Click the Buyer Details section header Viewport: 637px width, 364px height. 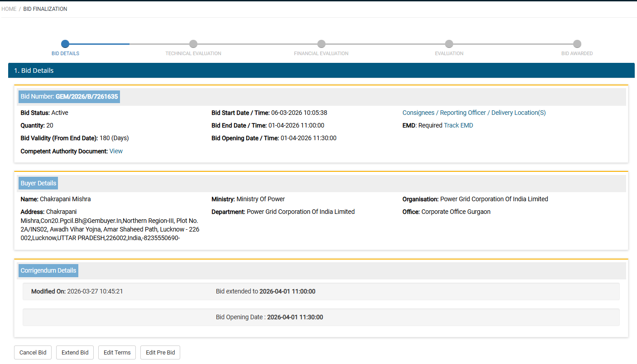(x=38, y=183)
